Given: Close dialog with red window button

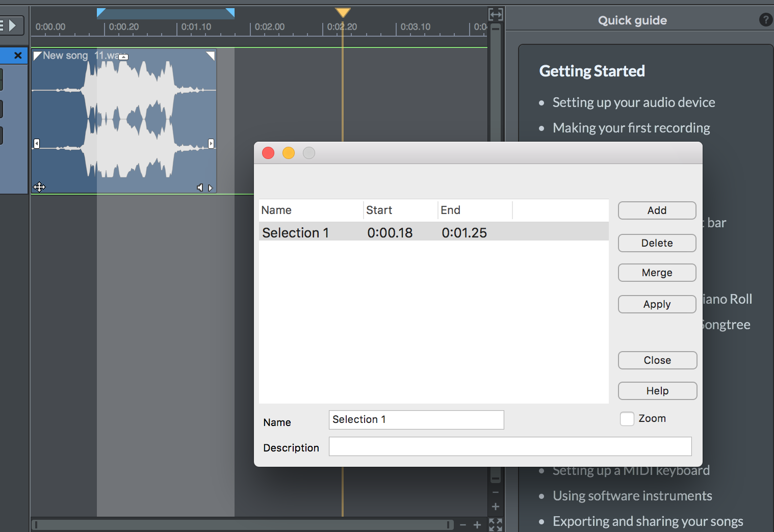Looking at the screenshot, I should point(268,153).
